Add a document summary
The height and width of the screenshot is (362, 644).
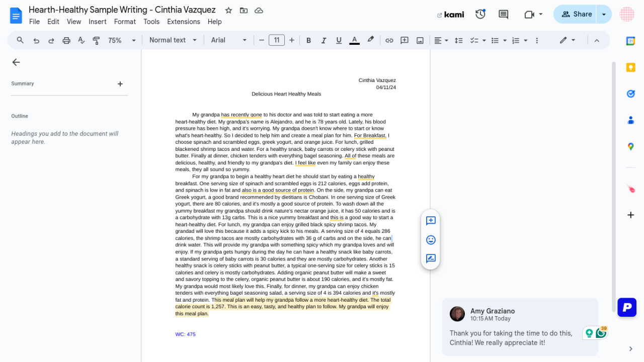(x=120, y=84)
